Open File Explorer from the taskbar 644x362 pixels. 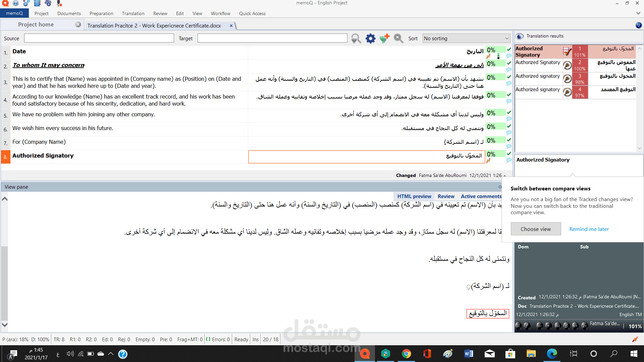tap(531, 354)
